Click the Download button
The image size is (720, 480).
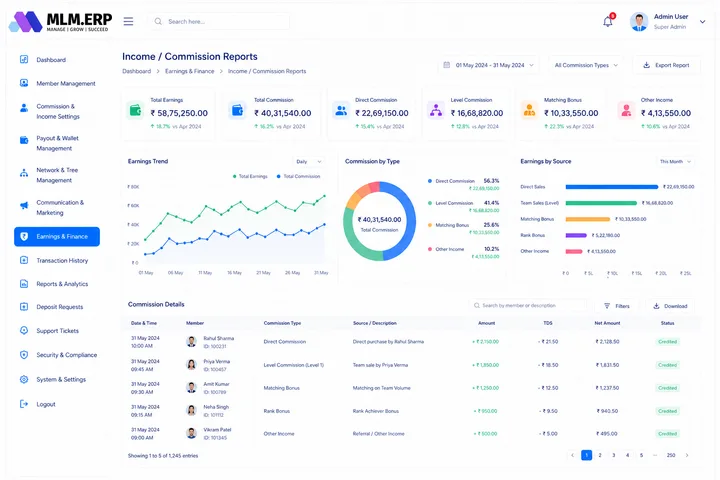click(670, 306)
